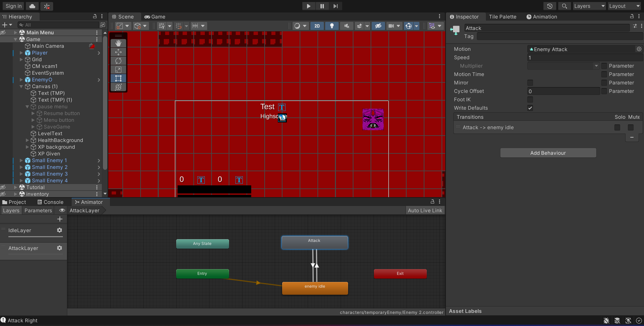Open the Layers dropdown in the top toolbar
This screenshot has width=644, height=326.
click(589, 6)
